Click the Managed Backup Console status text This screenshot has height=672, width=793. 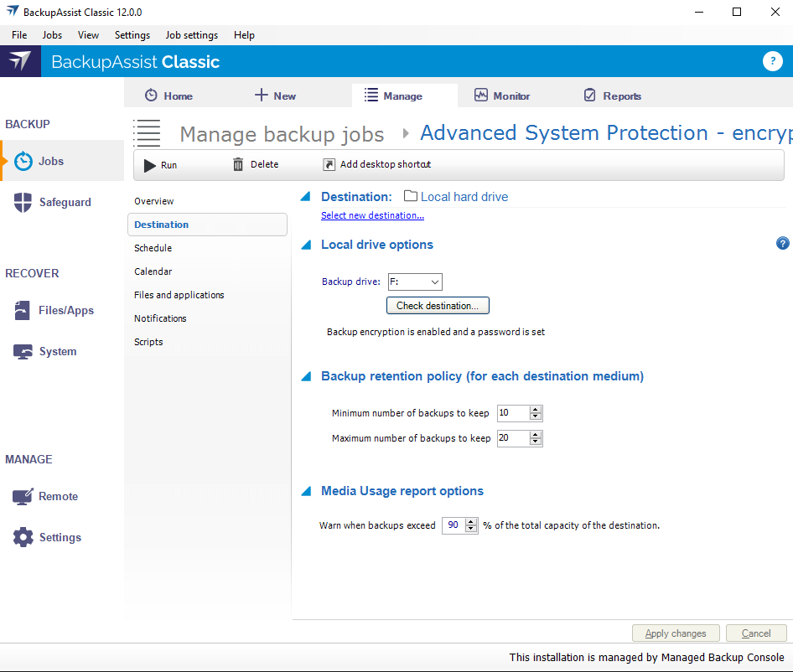tap(647, 657)
